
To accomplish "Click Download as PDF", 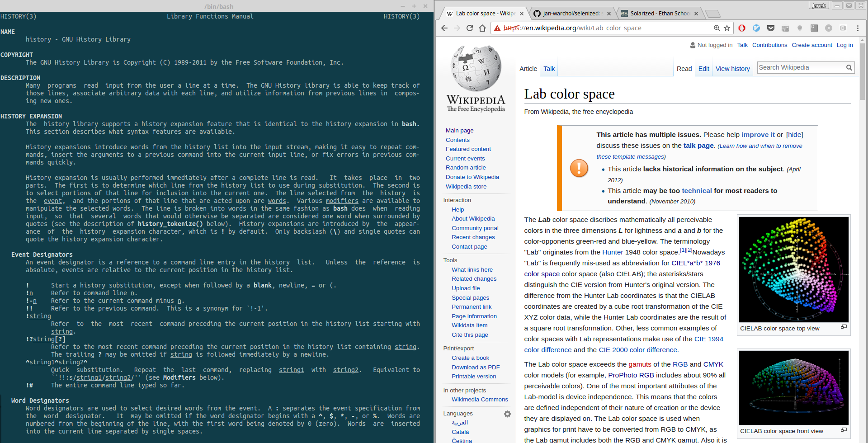I will (476, 368).
